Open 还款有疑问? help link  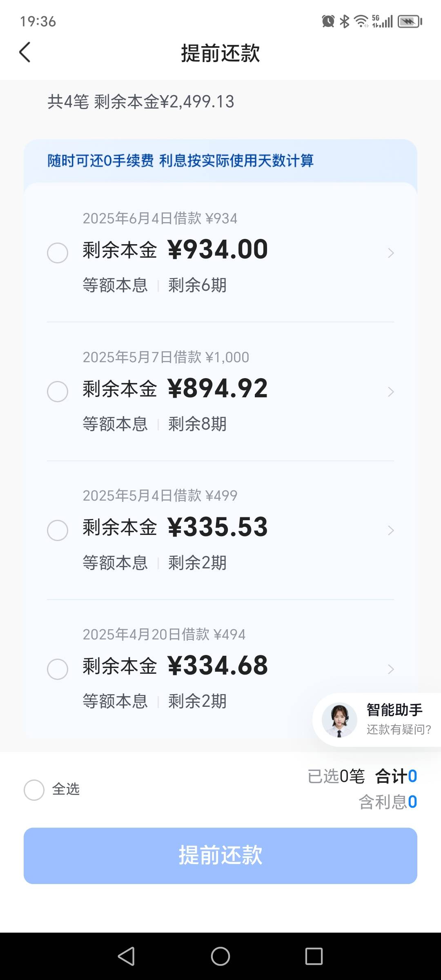(399, 729)
